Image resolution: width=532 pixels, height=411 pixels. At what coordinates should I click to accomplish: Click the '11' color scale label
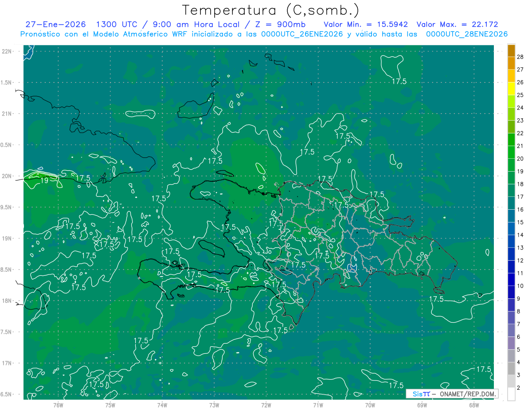click(x=520, y=273)
